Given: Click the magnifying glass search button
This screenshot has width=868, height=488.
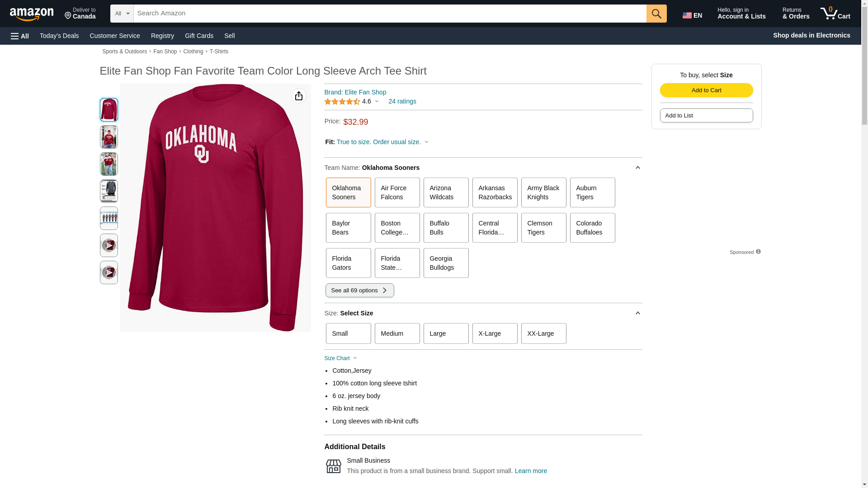Looking at the screenshot, I should pyautogui.click(x=656, y=14).
